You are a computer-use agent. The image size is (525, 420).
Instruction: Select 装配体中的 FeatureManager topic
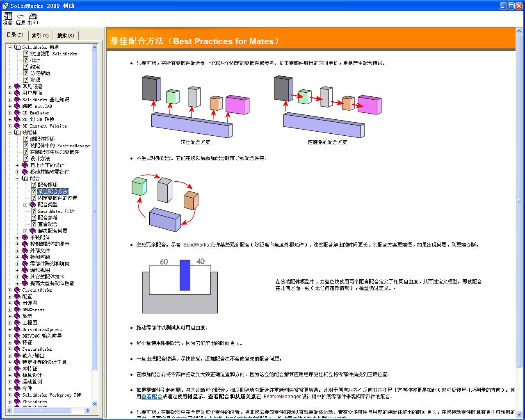click(61, 146)
